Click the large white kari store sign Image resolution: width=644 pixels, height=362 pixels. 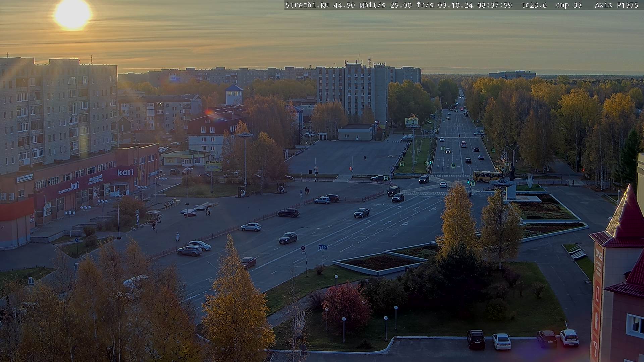point(125,172)
